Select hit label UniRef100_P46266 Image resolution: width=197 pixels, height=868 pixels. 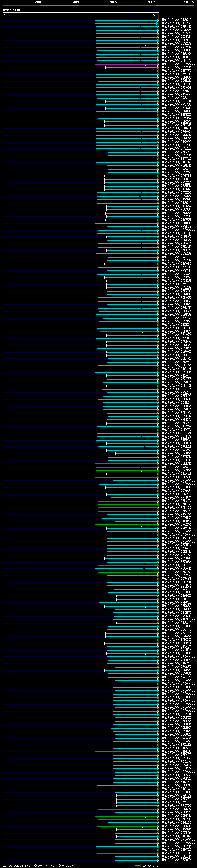click(177, 54)
